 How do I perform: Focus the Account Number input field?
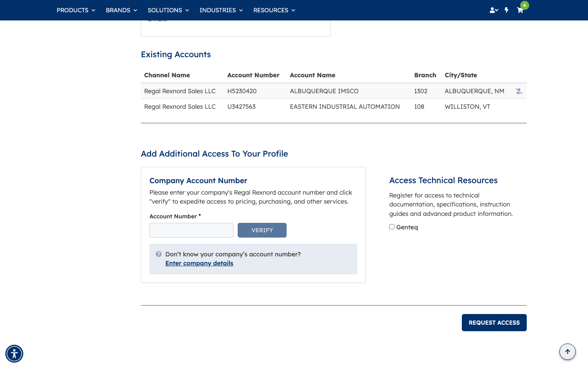192,230
